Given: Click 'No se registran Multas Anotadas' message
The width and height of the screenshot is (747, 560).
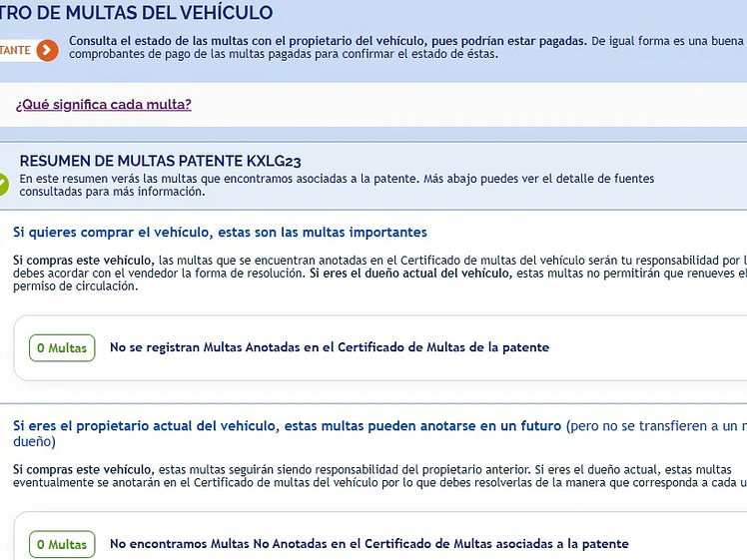Looking at the screenshot, I should click(x=330, y=347).
